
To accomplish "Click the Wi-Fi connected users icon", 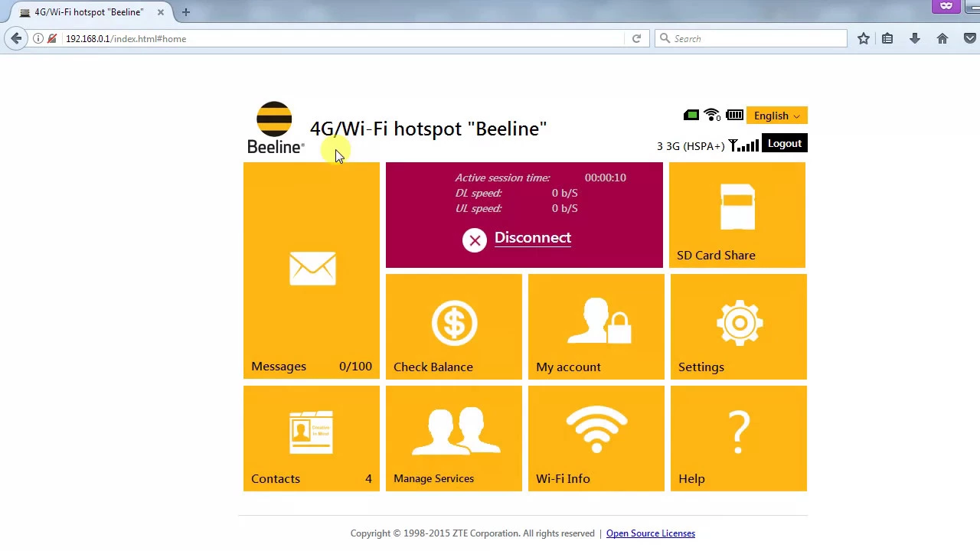I will click(712, 116).
